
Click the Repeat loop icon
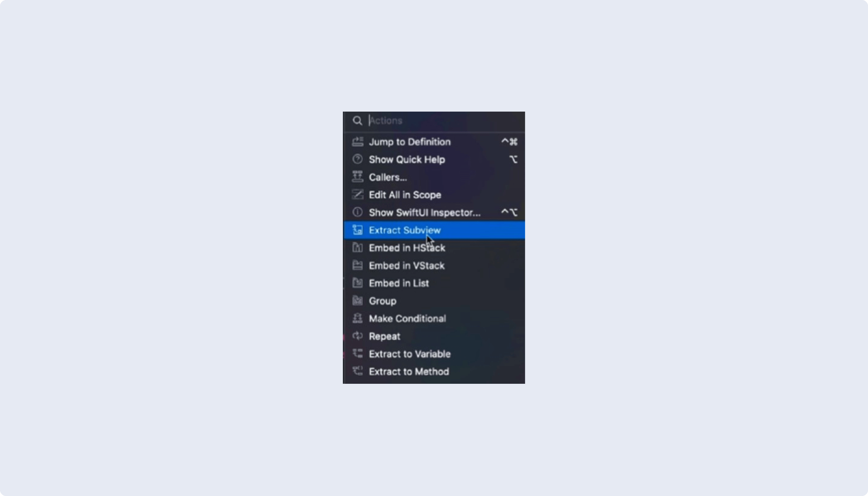coord(357,336)
